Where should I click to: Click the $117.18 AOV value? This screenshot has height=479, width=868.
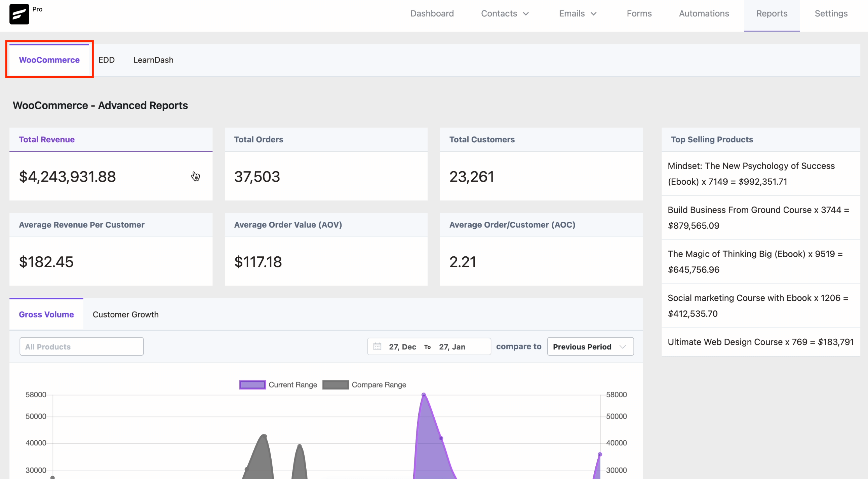pos(258,262)
